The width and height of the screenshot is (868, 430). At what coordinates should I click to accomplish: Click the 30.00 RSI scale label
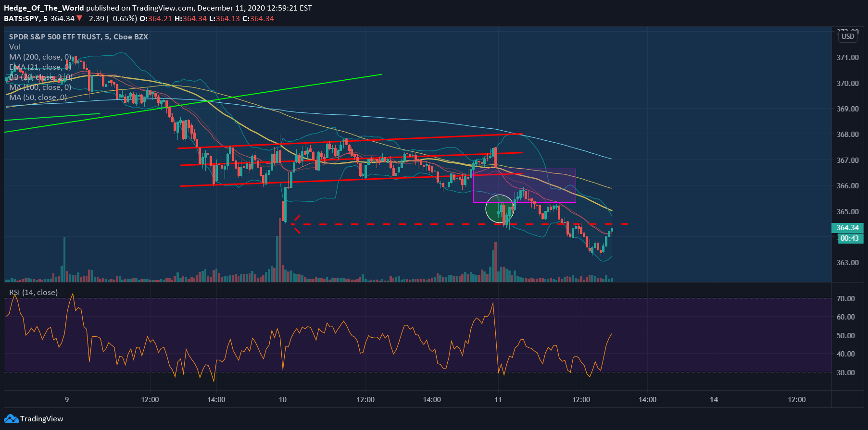846,372
